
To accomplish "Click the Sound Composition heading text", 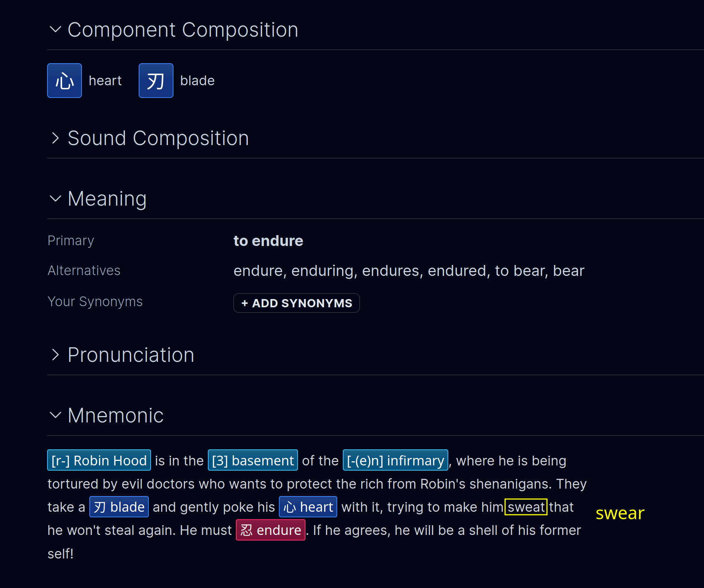I will [158, 138].
